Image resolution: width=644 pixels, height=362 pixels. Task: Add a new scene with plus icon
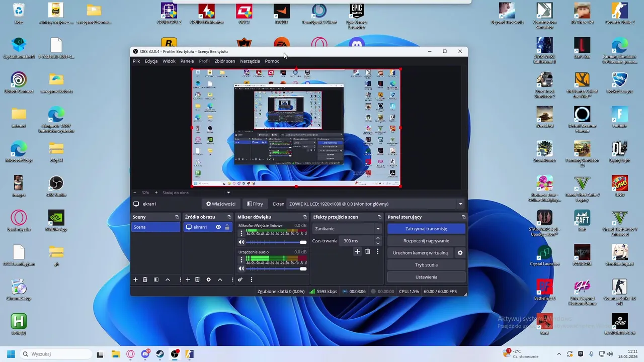coord(135,280)
